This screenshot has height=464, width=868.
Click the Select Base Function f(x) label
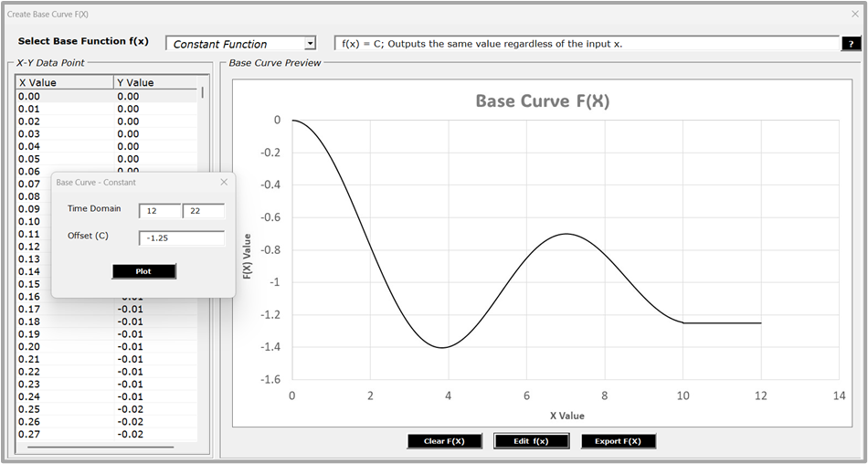[x=83, y=41]
